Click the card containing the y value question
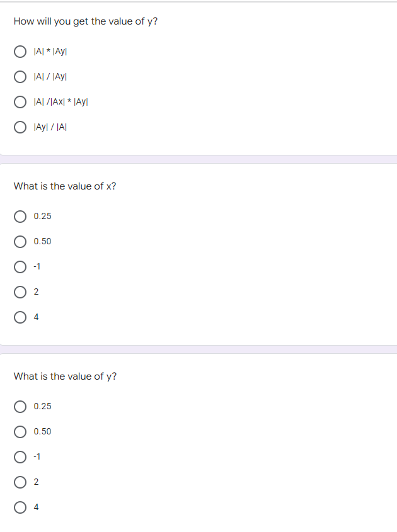Screen dimensions: 397x532 [198, 441]
